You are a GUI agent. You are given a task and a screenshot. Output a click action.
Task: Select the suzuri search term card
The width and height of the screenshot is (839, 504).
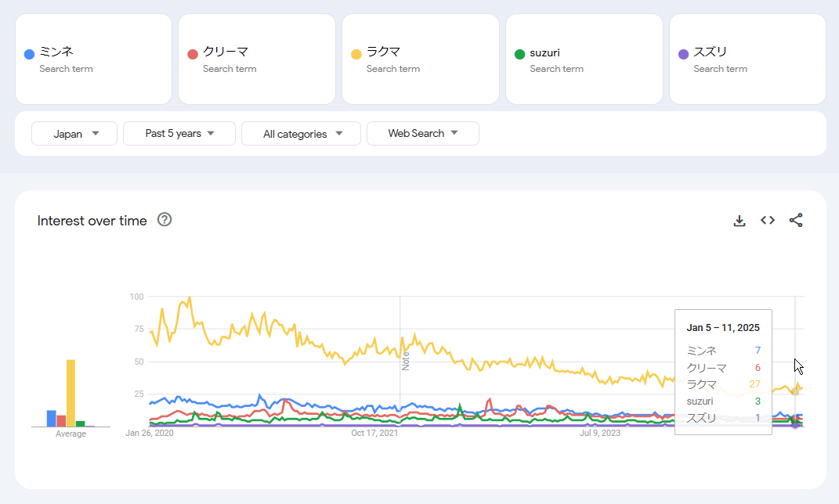pos(584,59)
